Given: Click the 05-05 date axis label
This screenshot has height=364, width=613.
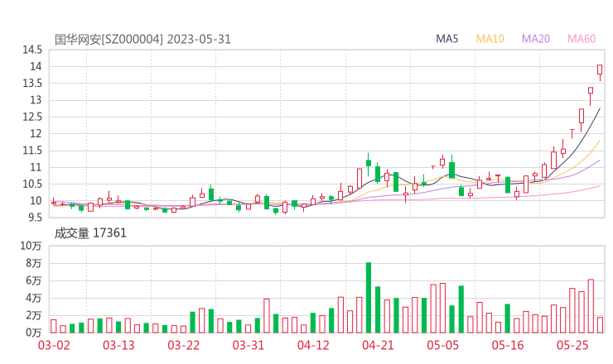Looking at the screenshot, I should click(443, 345).
